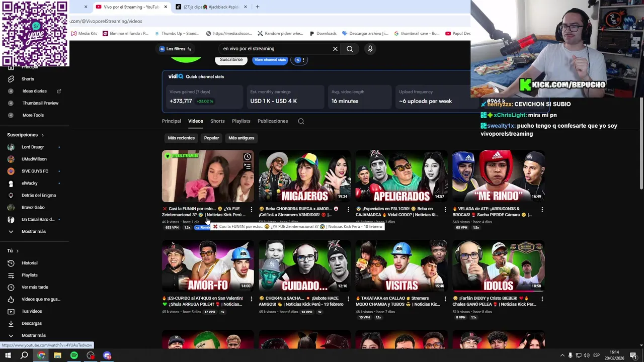The height and width of the screenshot is (362, 644).
Task: Start voice search with microphone icon
Action: [370, 49]
